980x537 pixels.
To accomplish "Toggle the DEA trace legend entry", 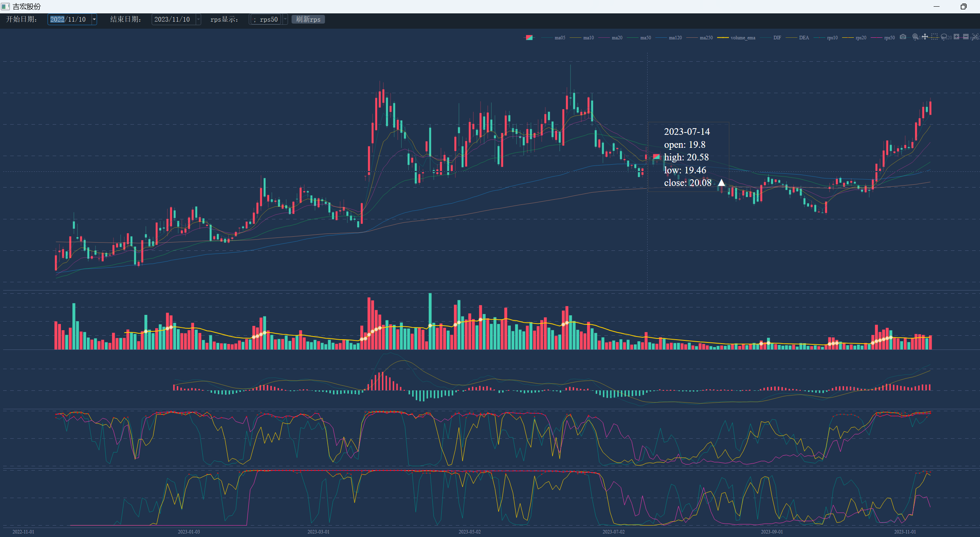I will pyautogui.click(x=798, y=38).
